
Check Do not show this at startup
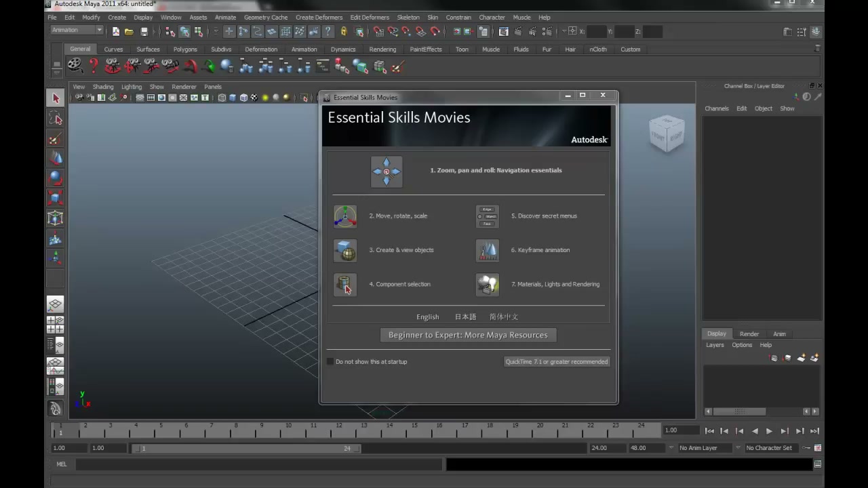point(330,362)
